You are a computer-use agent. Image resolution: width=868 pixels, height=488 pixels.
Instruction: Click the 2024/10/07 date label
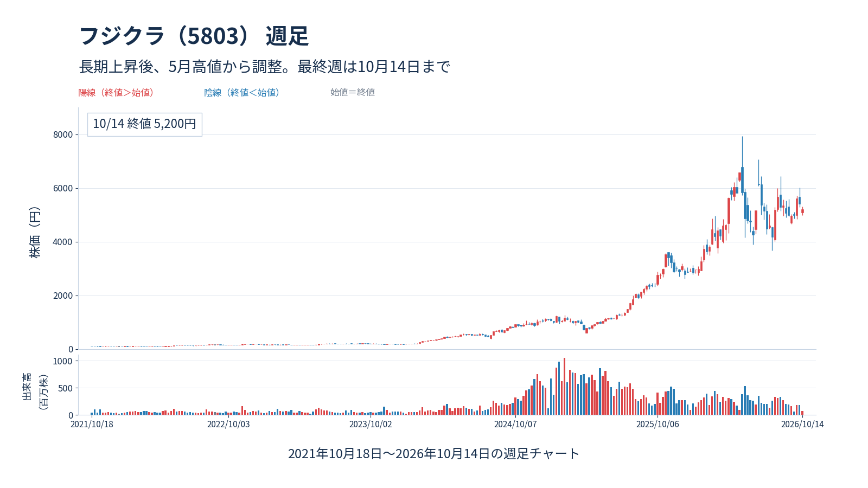(515, 424)
